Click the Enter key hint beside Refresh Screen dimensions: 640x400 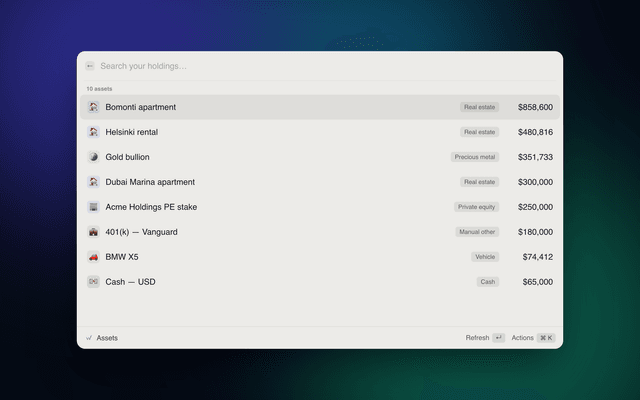click(498, 338)
